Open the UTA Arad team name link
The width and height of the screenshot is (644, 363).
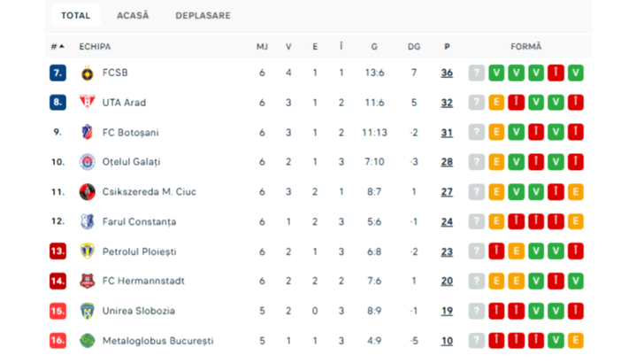tap(124, 103)
